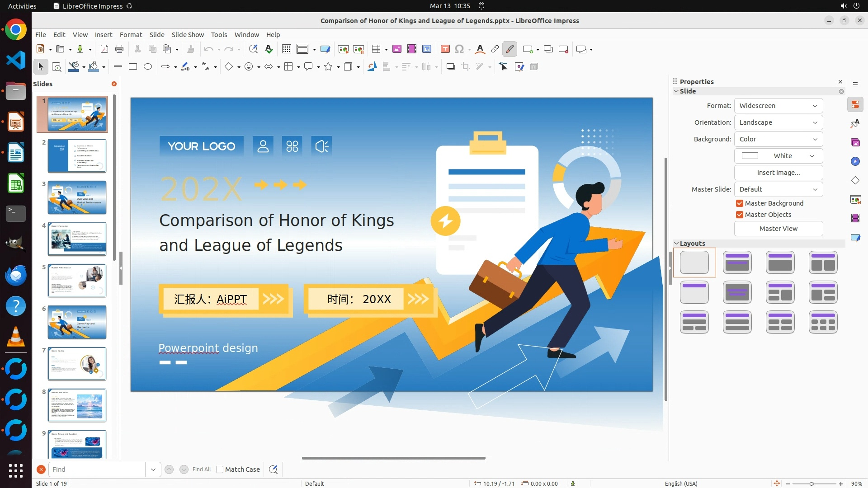Enable Match Case checkbox
The image size is (868, 488).
[220, 469]
